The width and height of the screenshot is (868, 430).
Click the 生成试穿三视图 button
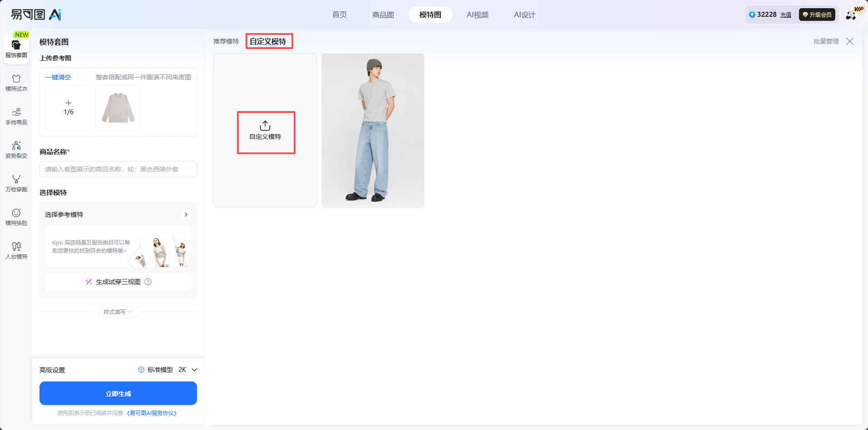click(118, 282)
